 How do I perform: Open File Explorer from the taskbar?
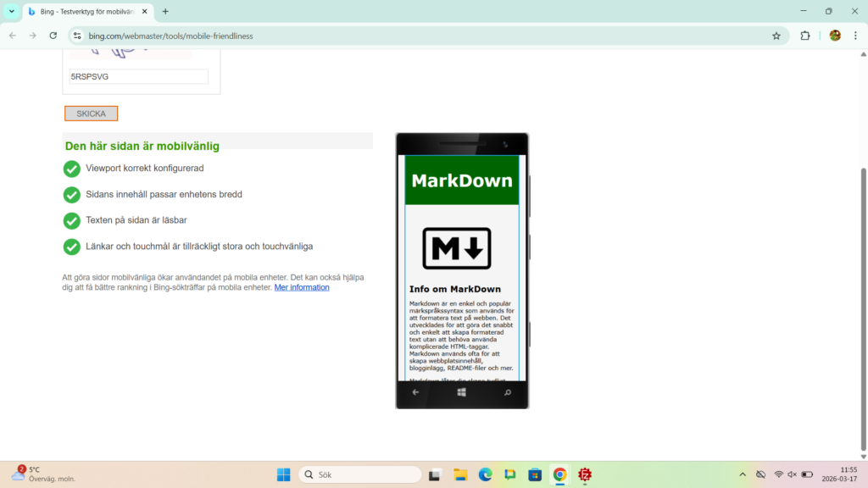click(460, 474)
